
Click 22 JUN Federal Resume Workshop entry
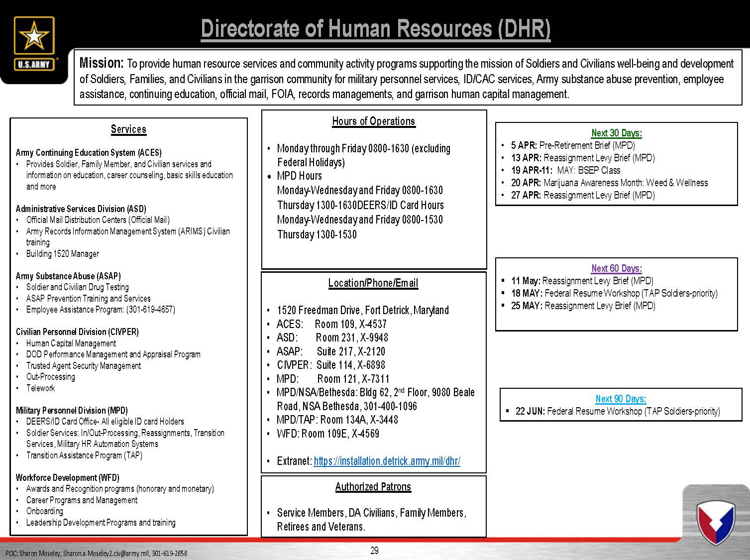[x=618, y=411]
